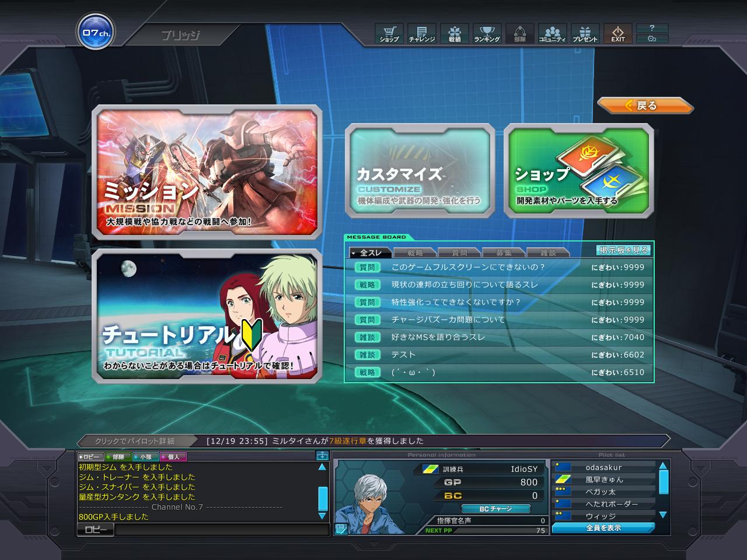Click rank insignia beside ウィッジ

pos(563,516)
